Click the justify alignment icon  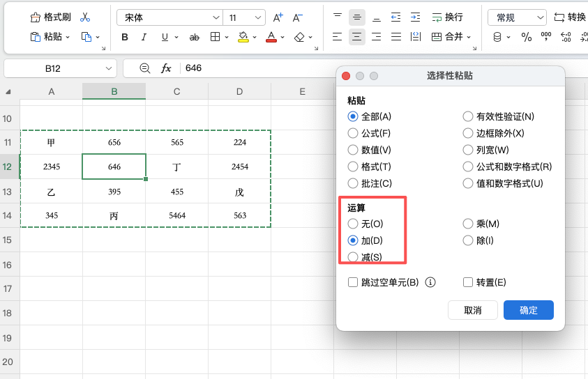click(x=396, y=37)
